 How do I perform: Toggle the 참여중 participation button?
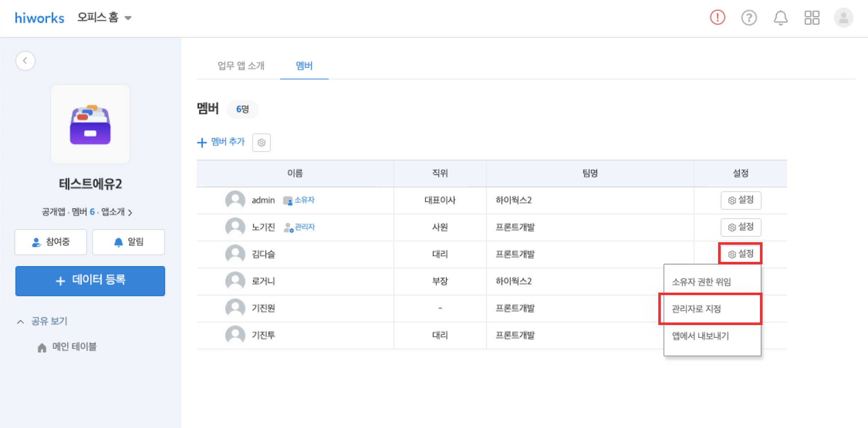coord(51,242)
